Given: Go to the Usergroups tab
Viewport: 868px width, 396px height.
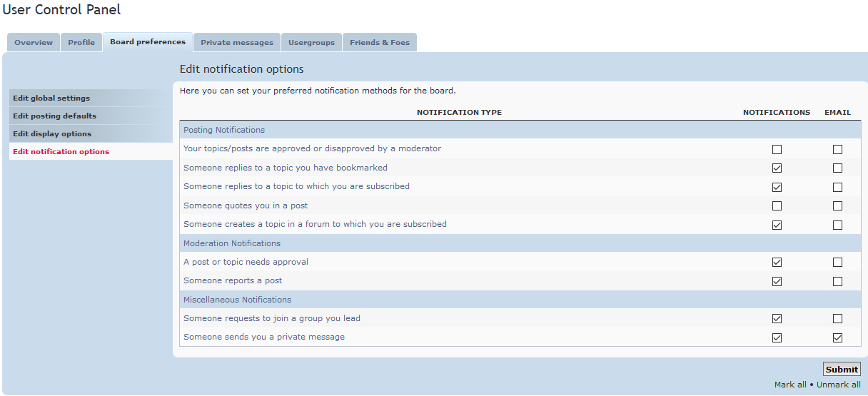Looking at the screenshot, I should click(311, 43).
